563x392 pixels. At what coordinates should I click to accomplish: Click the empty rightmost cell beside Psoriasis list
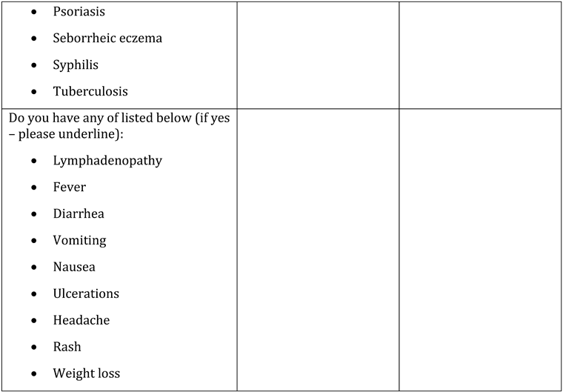[479, 55]
